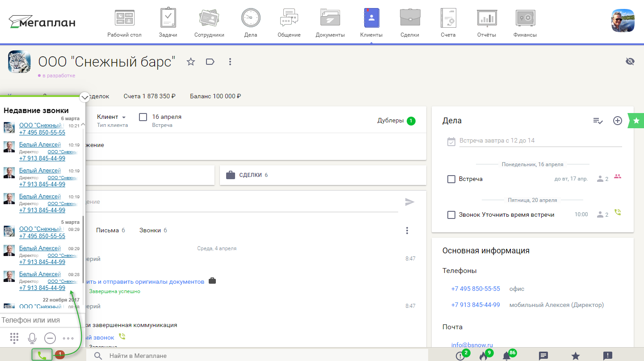This screenshot has width=644, height=361.
Task: Click the в разработке status label
Action: 59,76
